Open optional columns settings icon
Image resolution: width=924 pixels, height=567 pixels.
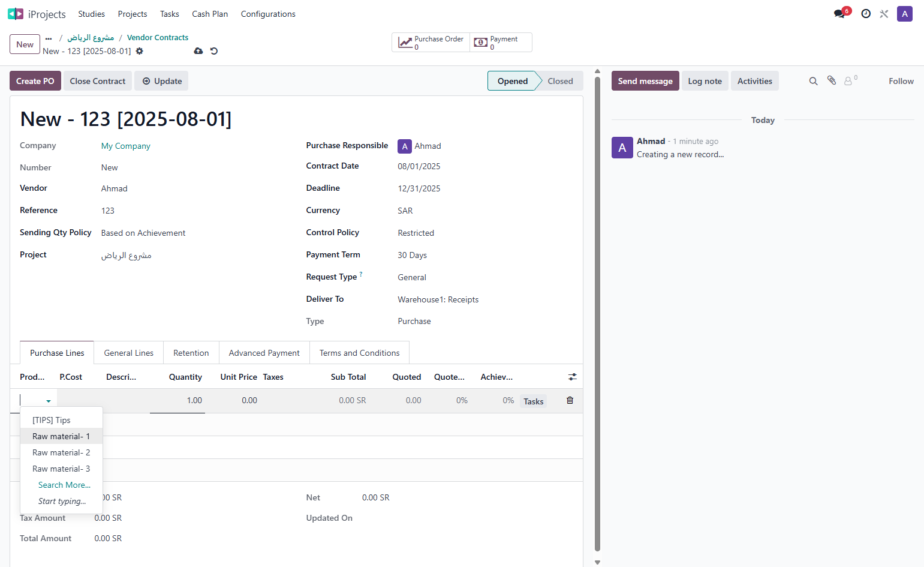point(573,377)
